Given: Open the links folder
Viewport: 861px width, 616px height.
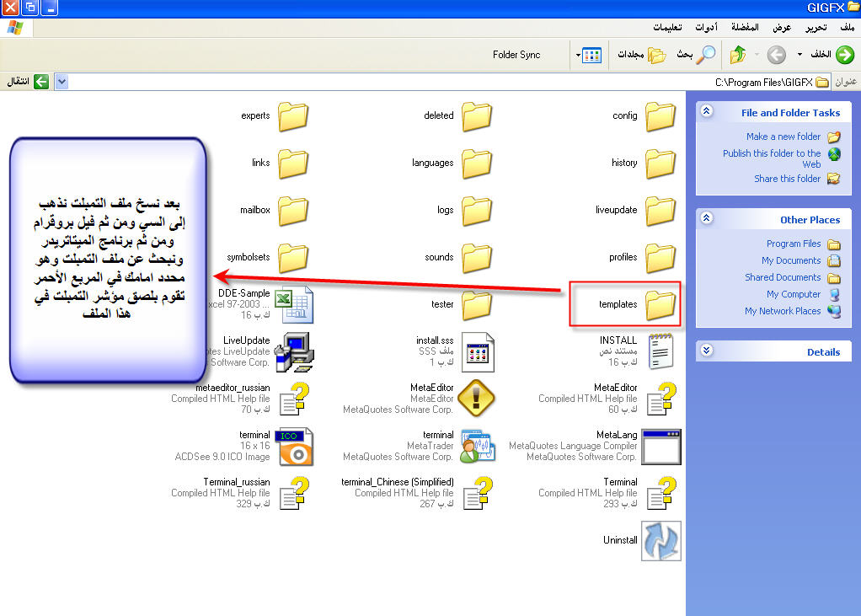Looking at the screenshot, I should 292,163.
